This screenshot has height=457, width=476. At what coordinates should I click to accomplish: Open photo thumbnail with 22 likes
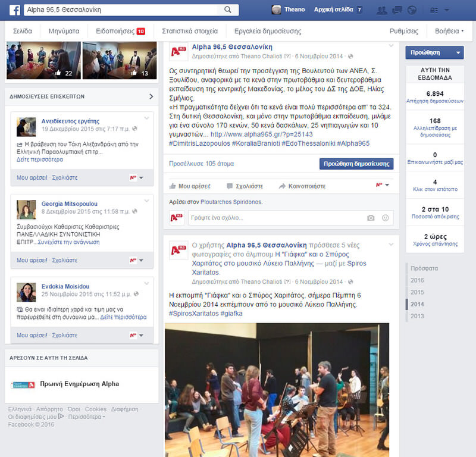click(x=43, y=60)
